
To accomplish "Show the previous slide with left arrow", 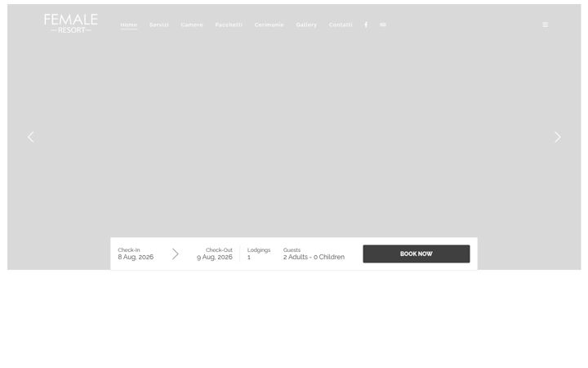I will pyautogui.click(x=31, y=137).
